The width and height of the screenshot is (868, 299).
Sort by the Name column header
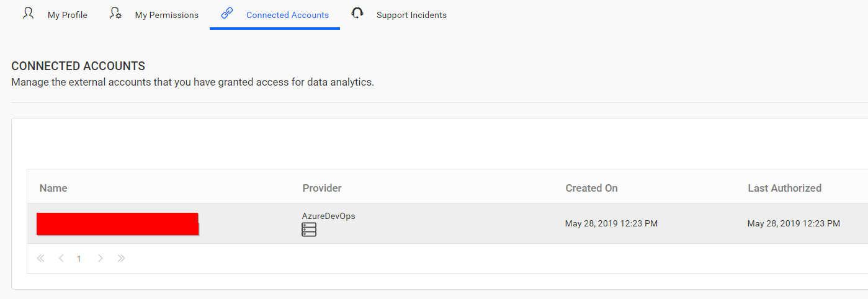coord(53,188)
